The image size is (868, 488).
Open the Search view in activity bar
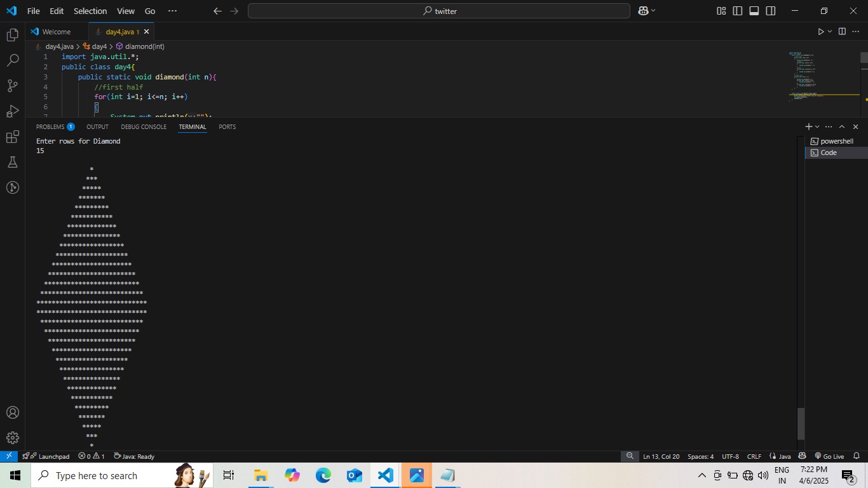[12, 61]
